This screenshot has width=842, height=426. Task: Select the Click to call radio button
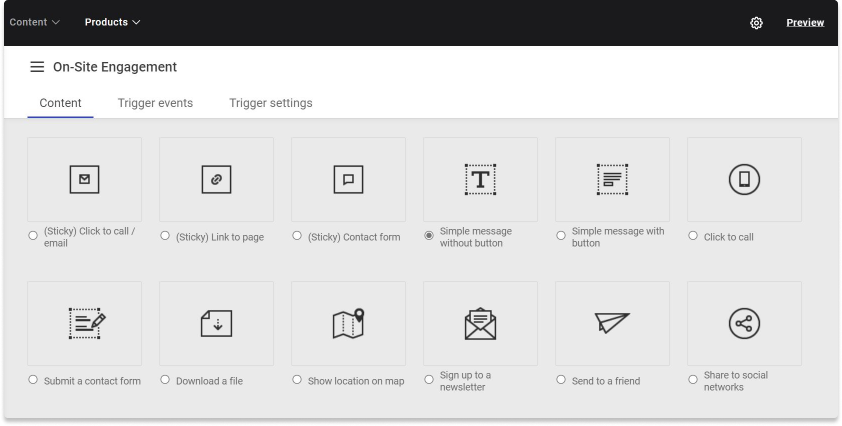pyautogui.click(x=693, y=235)
